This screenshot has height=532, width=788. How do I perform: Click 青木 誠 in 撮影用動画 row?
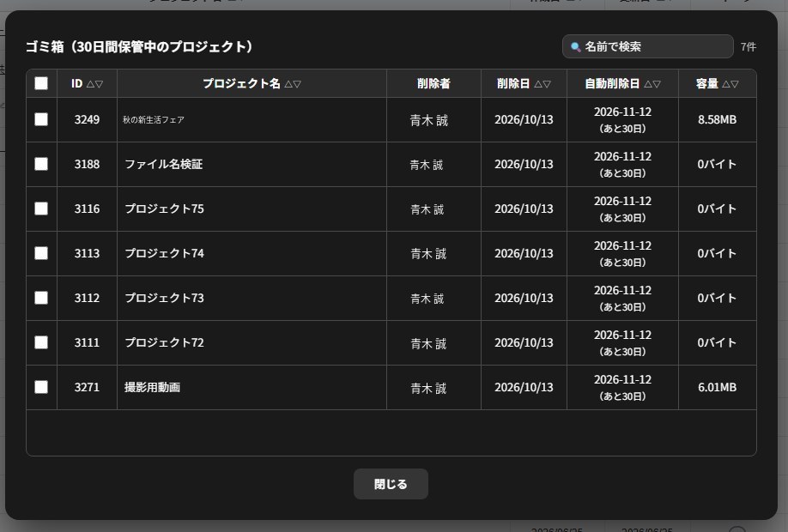pyautogui.click(x=428, y=388)
